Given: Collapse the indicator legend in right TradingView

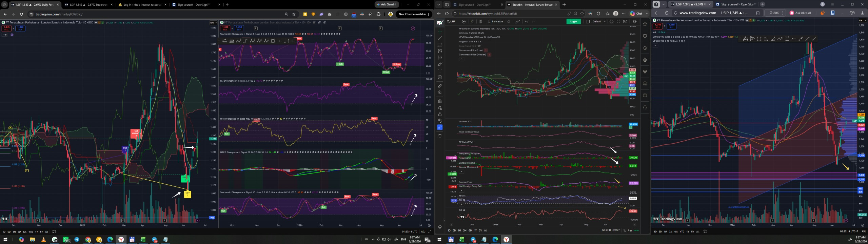Looking at the screenshot, I should click(x=655, y=45).
